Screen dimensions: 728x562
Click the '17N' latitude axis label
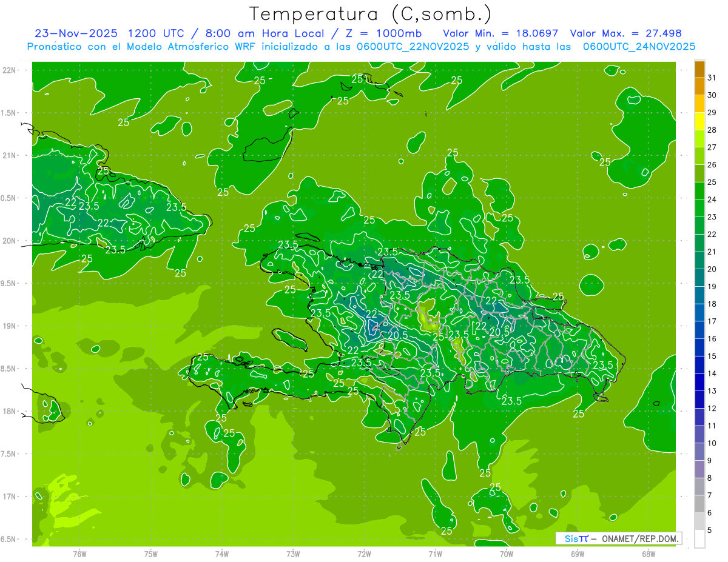(x=9, y=497)
